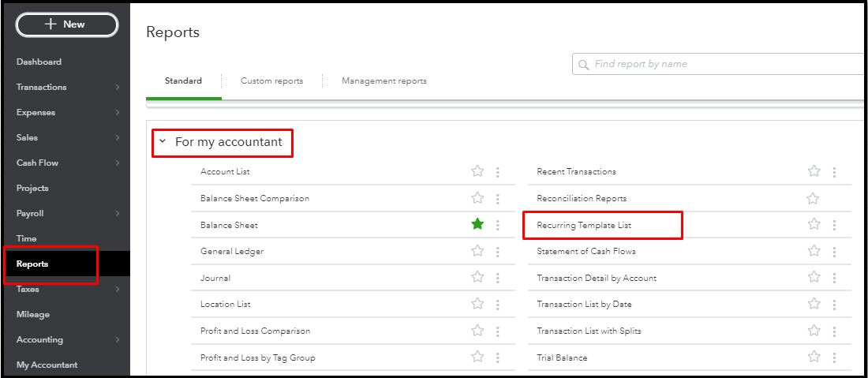Viewport: 868px width, 378px height.
Task: Open the three-dot menu for Recent Transactions
Action: point(834,172)
